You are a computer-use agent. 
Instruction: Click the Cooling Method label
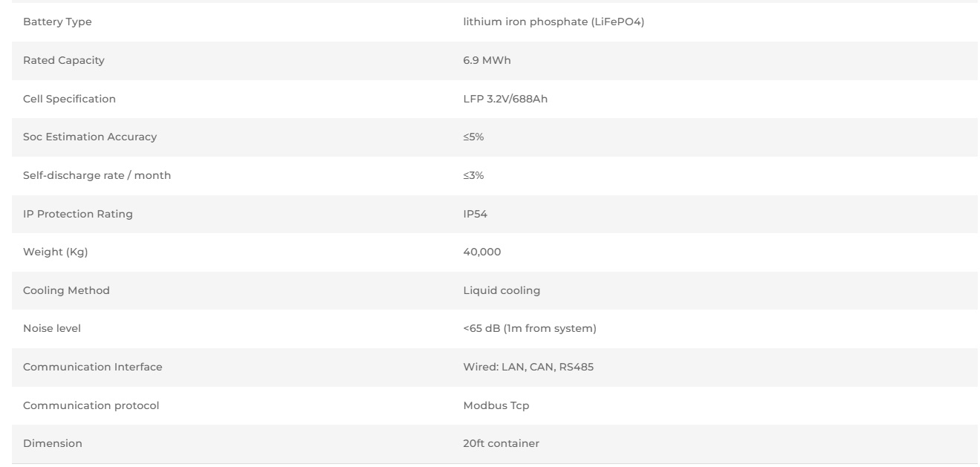[66, 290]
